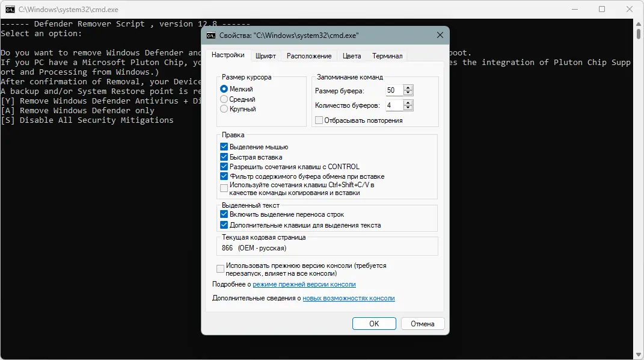Click console text Select an option:
Image resolution: width=644 pixels, height=360 pixels.
(41, 34)
